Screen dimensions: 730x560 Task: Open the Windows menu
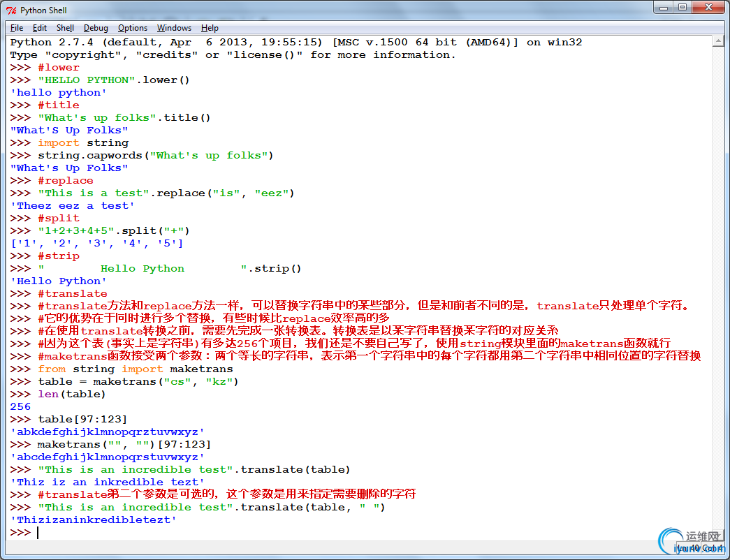174,28
